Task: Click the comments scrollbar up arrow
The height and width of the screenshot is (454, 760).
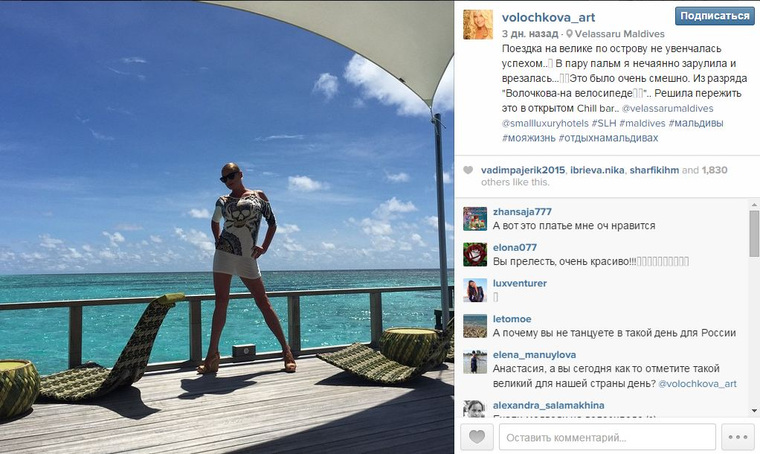Action: click(x=754, y=205)
